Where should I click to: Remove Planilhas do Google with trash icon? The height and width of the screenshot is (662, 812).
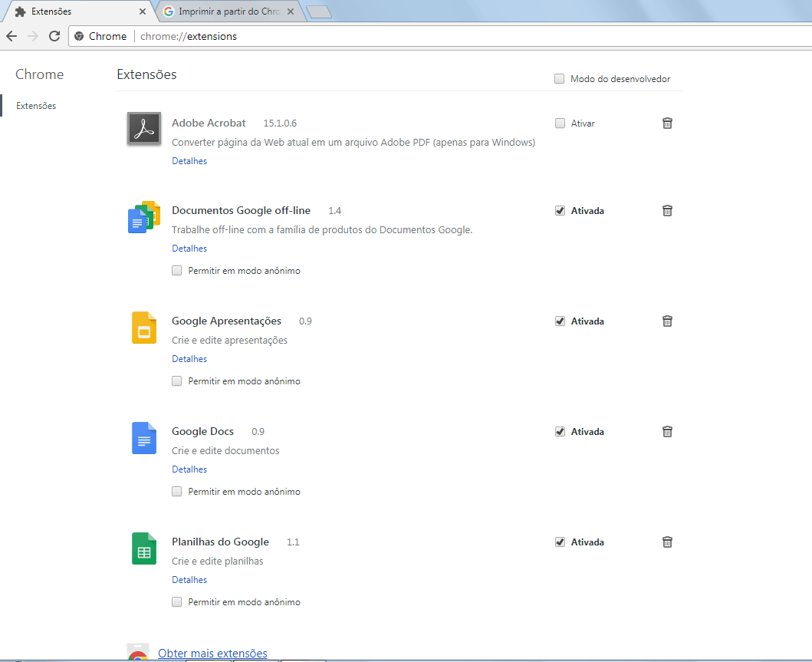pos(667,542)
